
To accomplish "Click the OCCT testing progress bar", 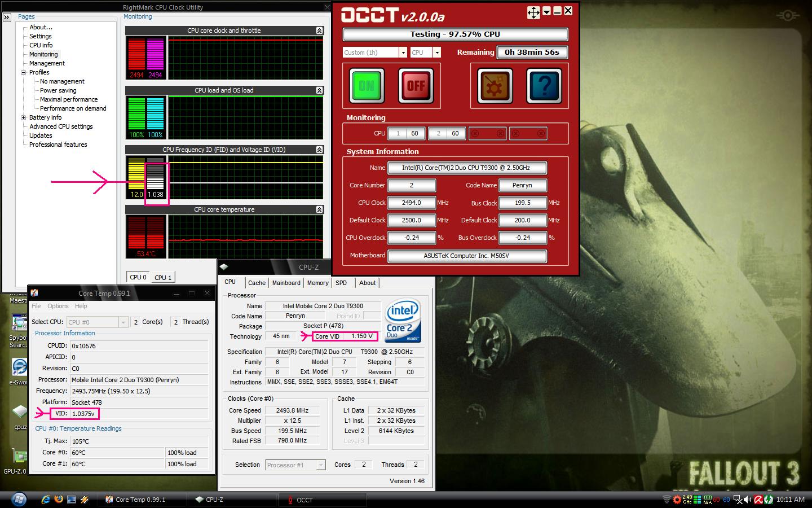I will tap(455, 34).
